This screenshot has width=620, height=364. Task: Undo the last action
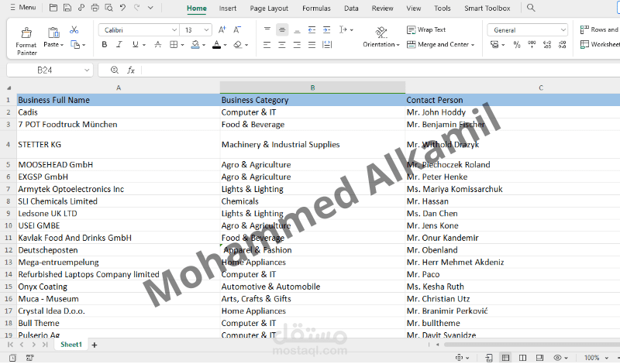coord(122,8)
